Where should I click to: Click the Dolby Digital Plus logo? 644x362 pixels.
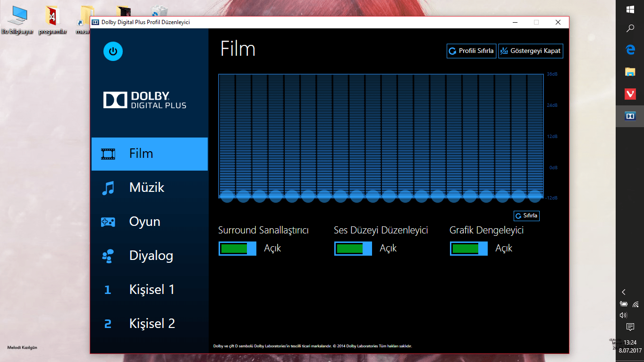(144, 100)
